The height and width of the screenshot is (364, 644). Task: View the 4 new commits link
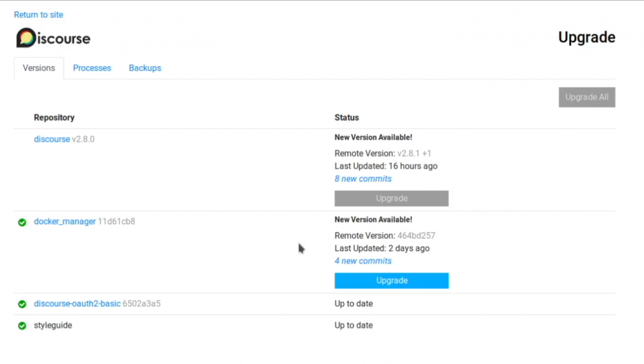[x=363, y=261]
